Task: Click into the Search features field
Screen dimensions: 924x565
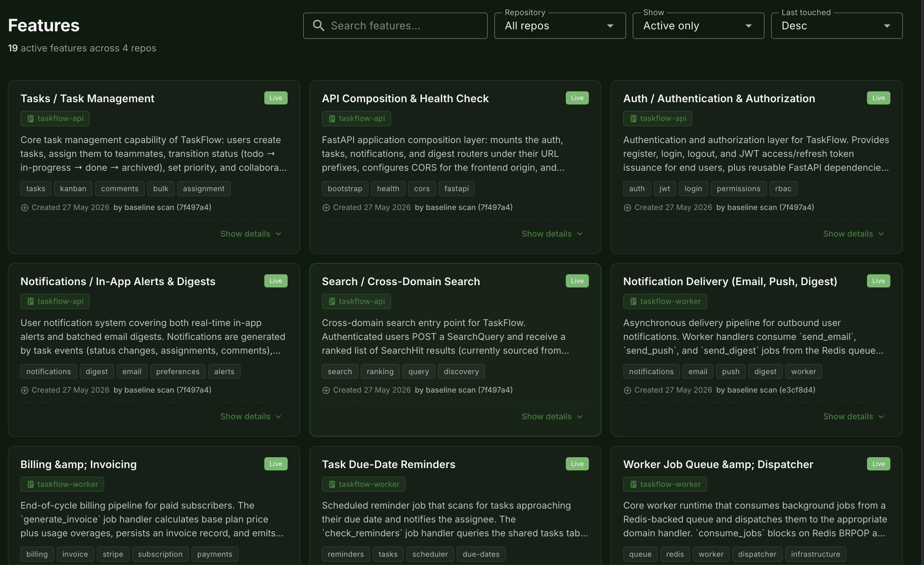Action: (395, 25)
